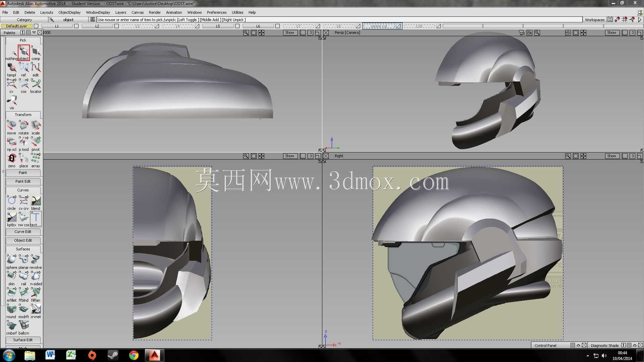Select the Rotate transform tool
Image resolution: width=644 pixels, height=362 pixels.
point(23,128)
